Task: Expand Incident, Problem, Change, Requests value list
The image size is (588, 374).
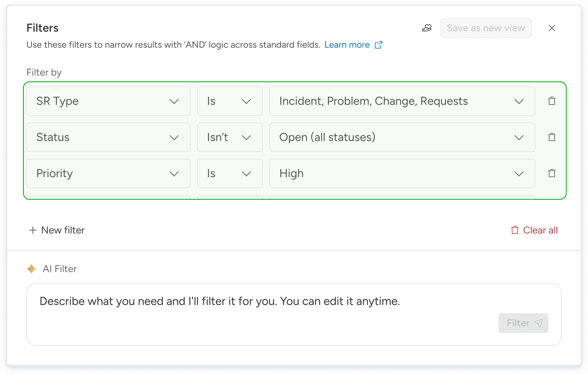Action: tap(402, 101)
